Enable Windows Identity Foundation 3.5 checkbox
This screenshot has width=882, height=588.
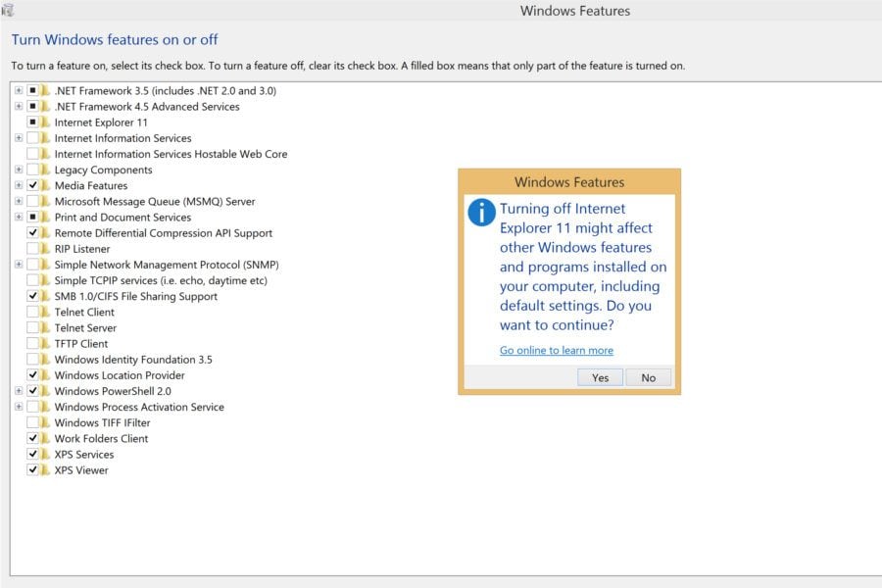[x=32, y=359]
